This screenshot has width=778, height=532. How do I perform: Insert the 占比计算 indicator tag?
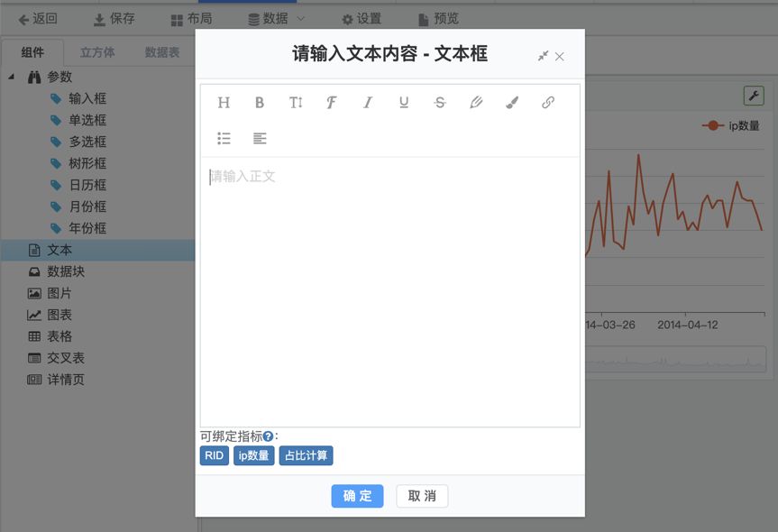[x=306, y=456]
